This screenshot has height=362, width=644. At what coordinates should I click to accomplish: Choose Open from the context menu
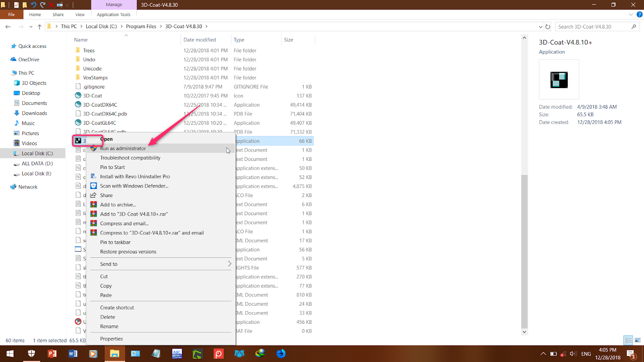coord(161,139)
